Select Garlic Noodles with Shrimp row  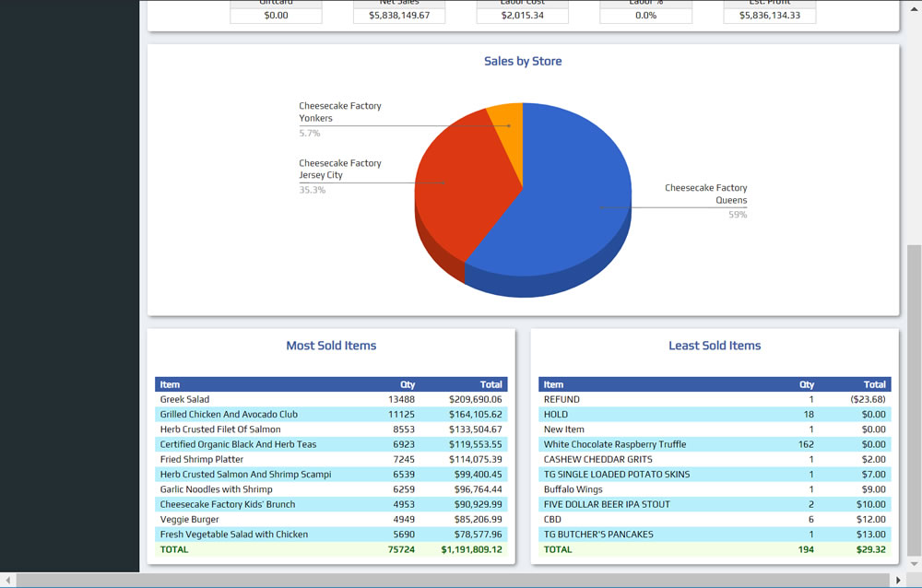point(331,489)
